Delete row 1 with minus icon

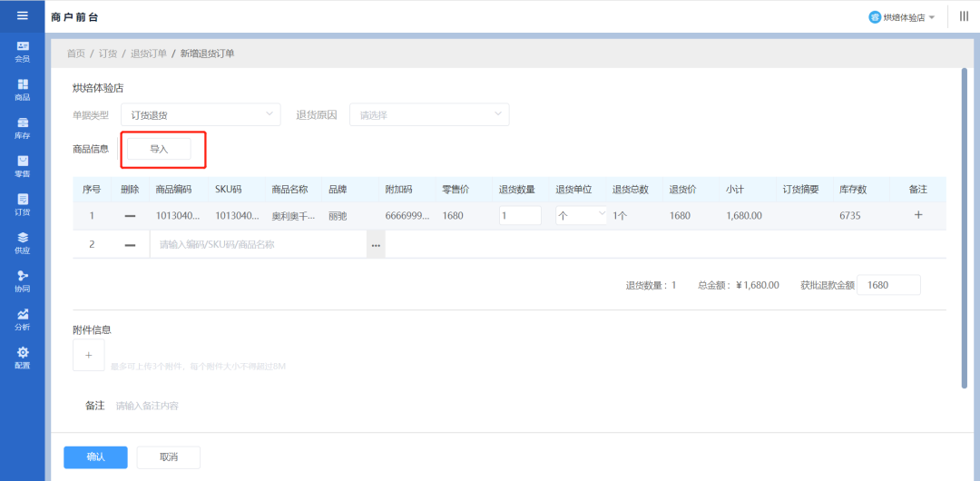[x=130, y=216]
